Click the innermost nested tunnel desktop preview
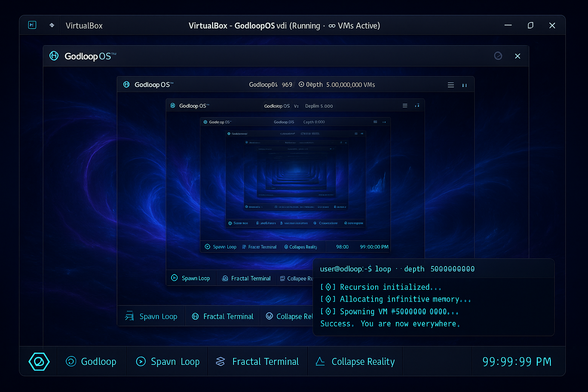 pos(296,171)
